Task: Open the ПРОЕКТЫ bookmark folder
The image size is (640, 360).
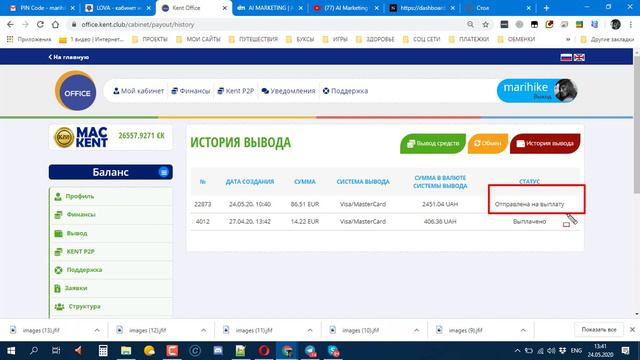Action: (x=150, y=39)
